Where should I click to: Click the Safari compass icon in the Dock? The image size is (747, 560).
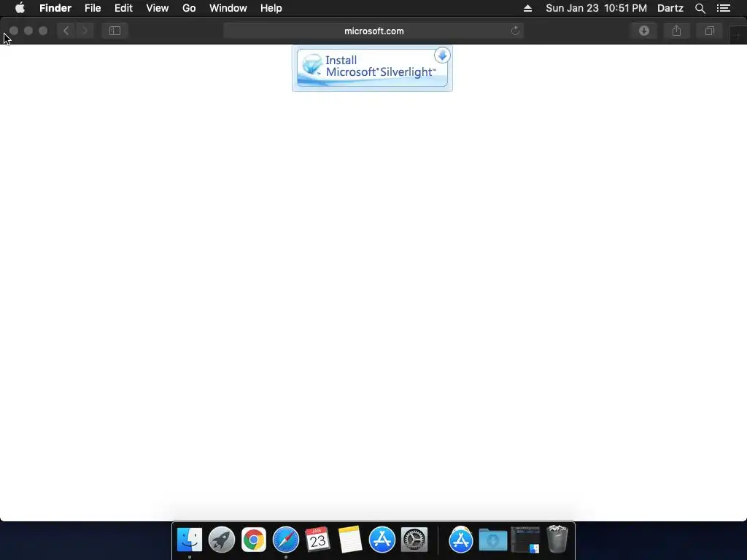coord(286,540)
